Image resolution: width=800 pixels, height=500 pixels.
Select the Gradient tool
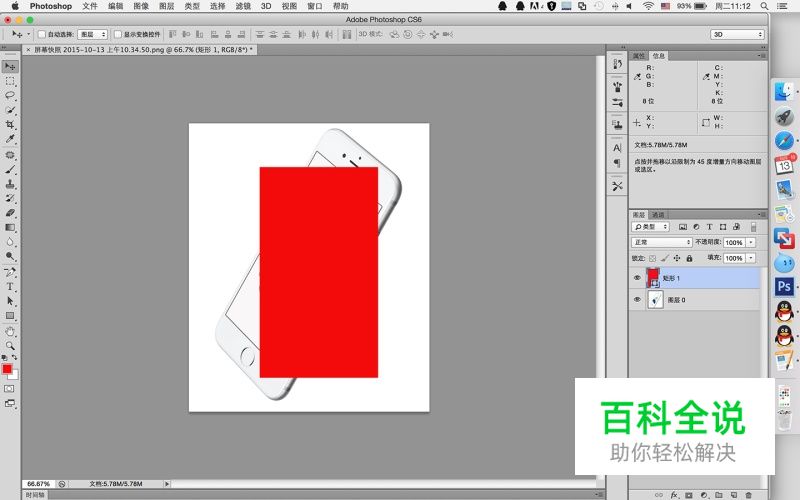pyautogui.click(x=10, y=227)
